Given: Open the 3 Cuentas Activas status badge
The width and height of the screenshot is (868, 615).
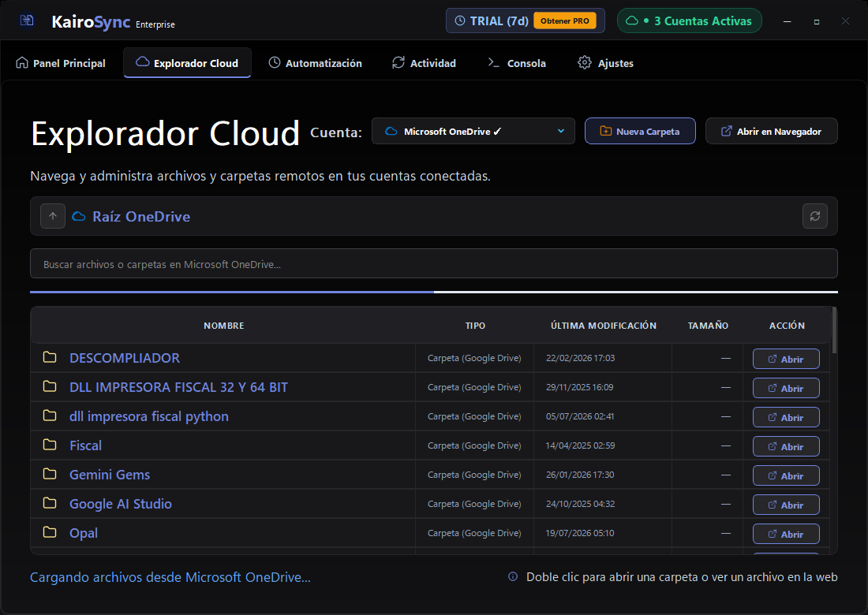Looking at the screenshot, I should tap(689, 21).
